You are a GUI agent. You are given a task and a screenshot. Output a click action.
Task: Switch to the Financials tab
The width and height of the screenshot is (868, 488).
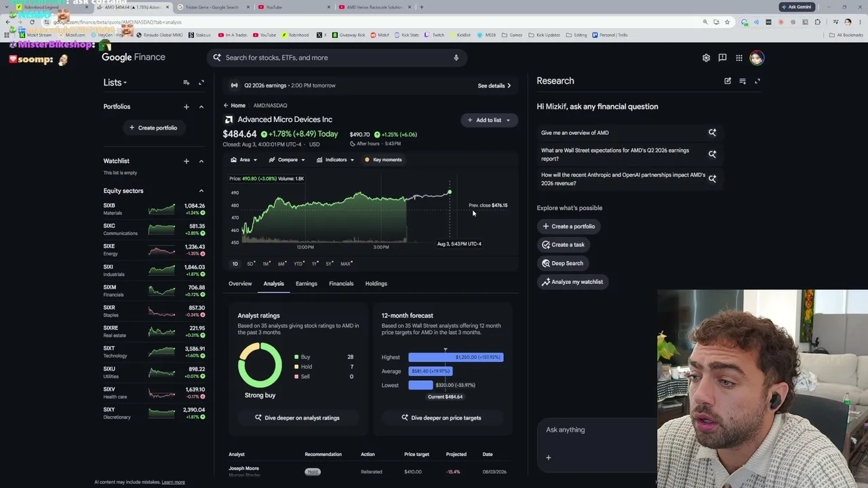tap(341, 284)
